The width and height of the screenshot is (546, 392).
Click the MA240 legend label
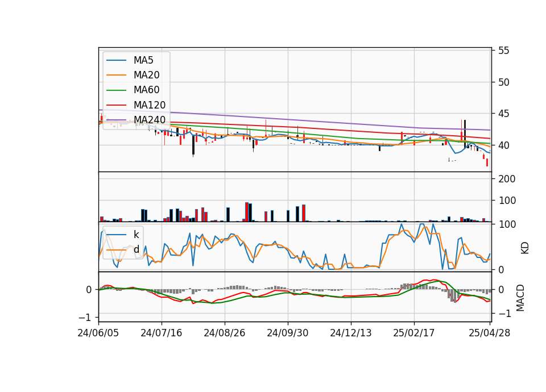[x=150, y=120]
